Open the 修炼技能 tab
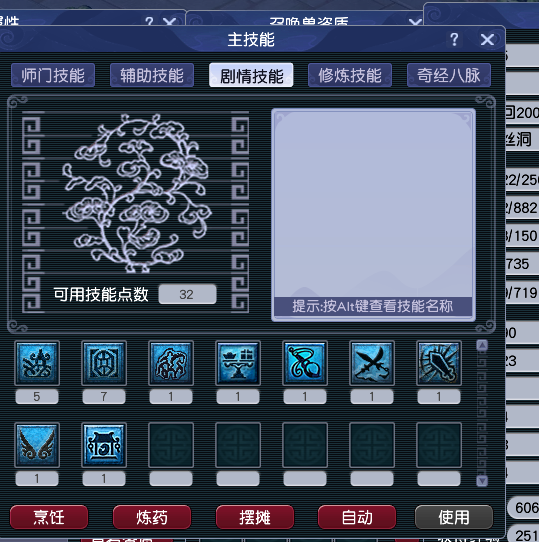539x542 pixels. point(350,75)
